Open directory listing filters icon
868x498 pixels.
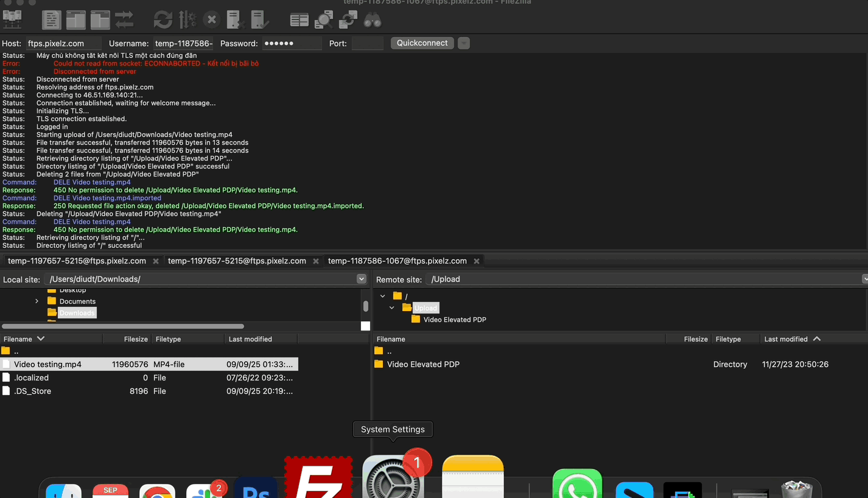coord(299,20)
